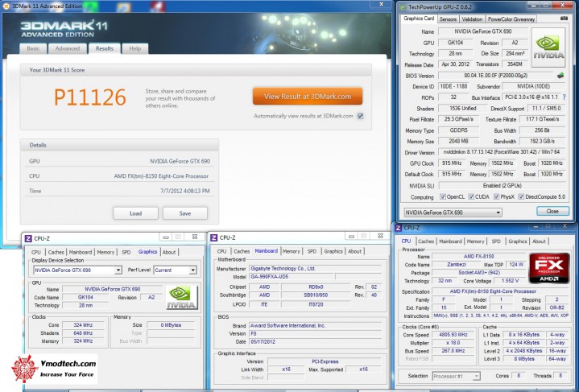579x392 pixels.
Task: Click the GPU-Z Name field
Action: pos(483,31)
